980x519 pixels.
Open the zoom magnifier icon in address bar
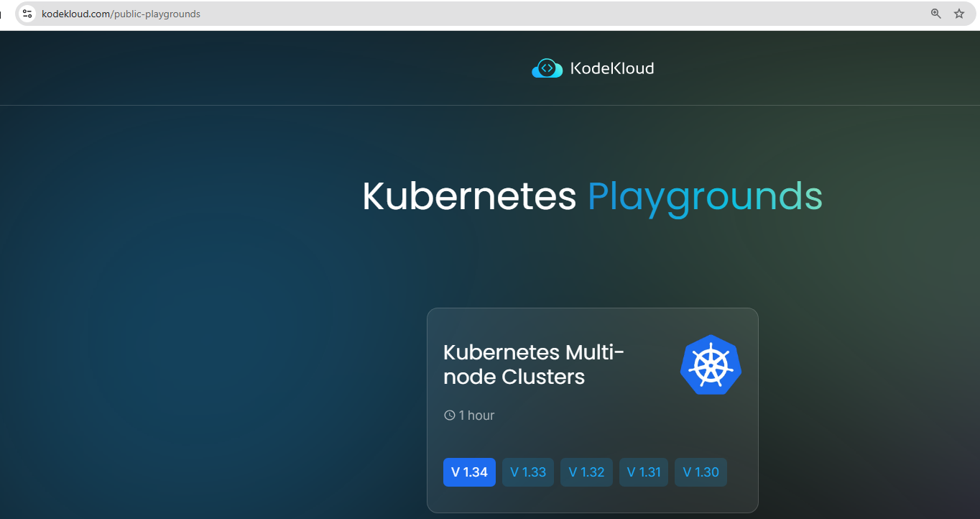click(935, 14)
